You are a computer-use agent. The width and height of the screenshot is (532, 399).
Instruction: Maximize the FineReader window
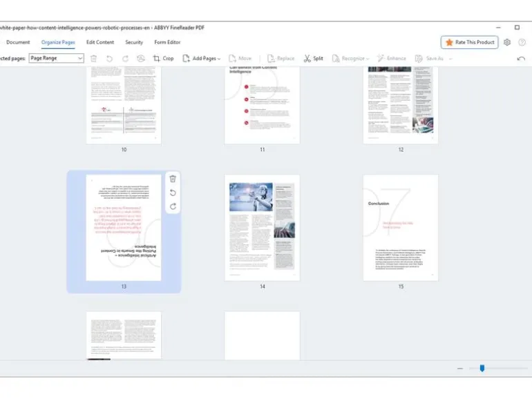coord(517,28)
